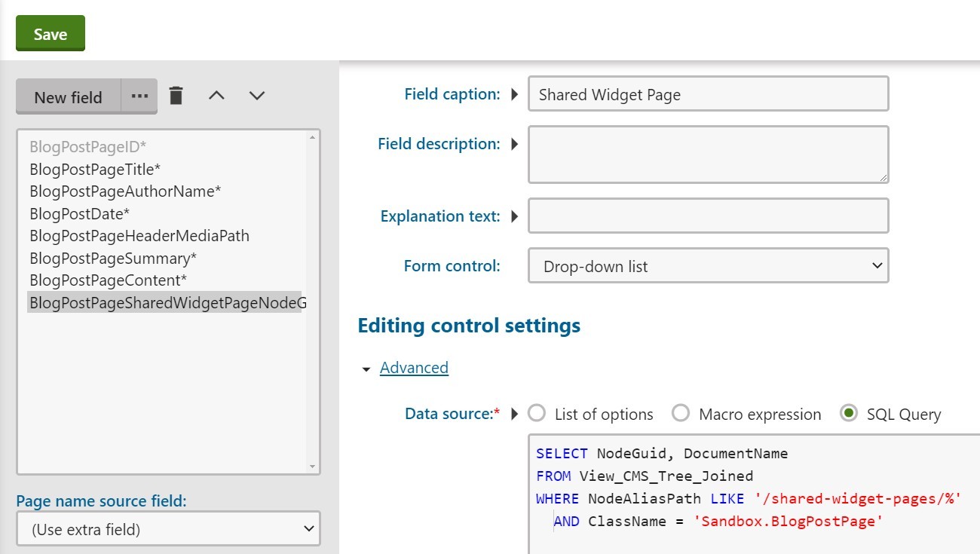
Task: Select the SQL Query radio button
Action: point(849,413)
